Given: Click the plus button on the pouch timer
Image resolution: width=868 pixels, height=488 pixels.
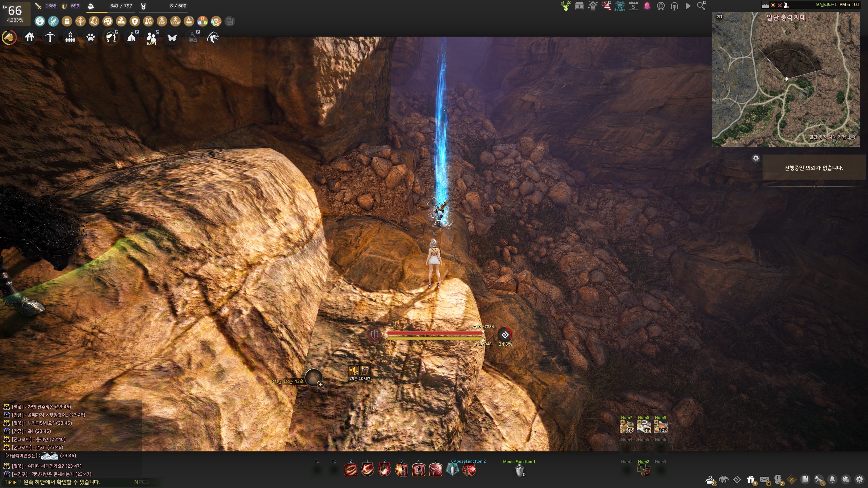Looking at the screenshot, I should (x=320, y=384).
